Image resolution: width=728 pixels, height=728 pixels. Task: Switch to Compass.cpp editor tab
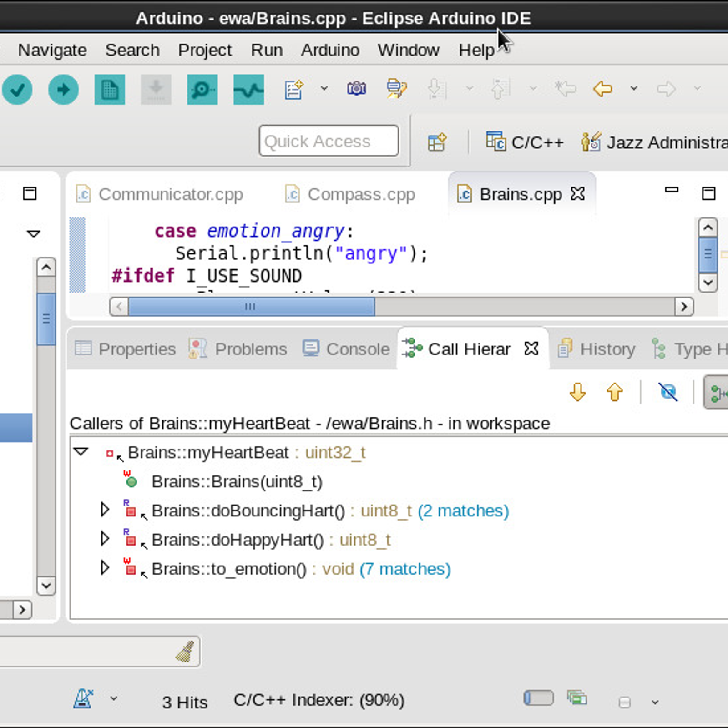coord(350,194)
